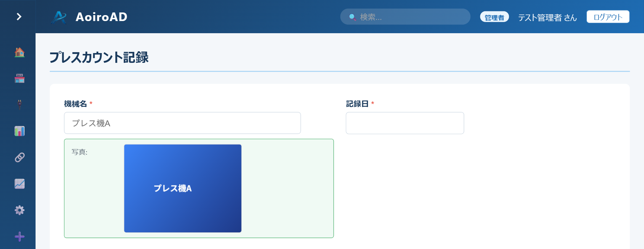This screenshot has height=249, width=644.
Task: Click the 写真: label text
Action: pyautogui.click(x=80, y=152)
